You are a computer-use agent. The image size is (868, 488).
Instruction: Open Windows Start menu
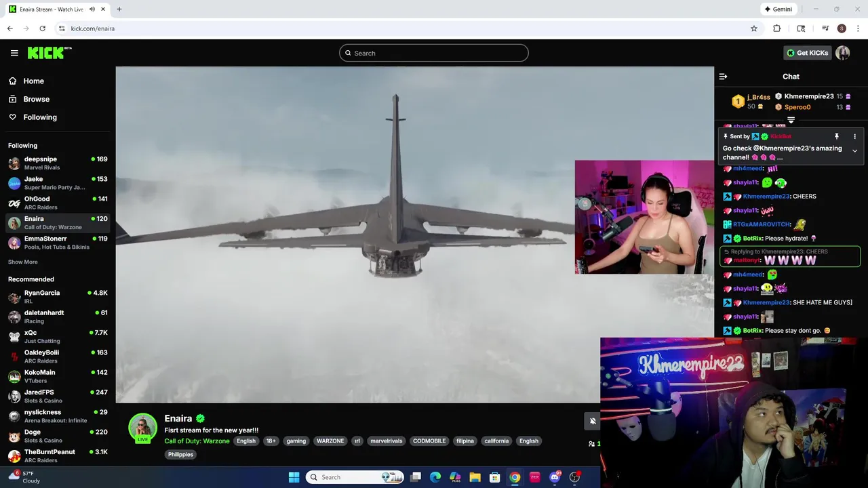tap(294, 477)
